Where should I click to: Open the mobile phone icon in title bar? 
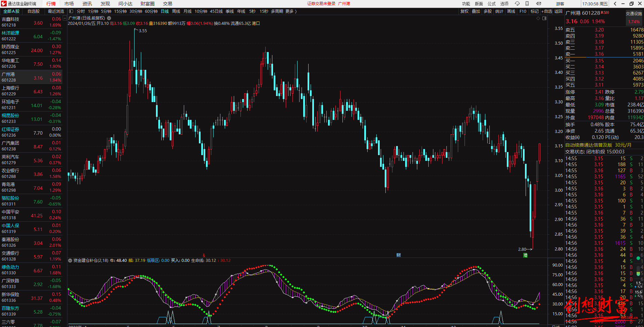[x=527, y=4]
